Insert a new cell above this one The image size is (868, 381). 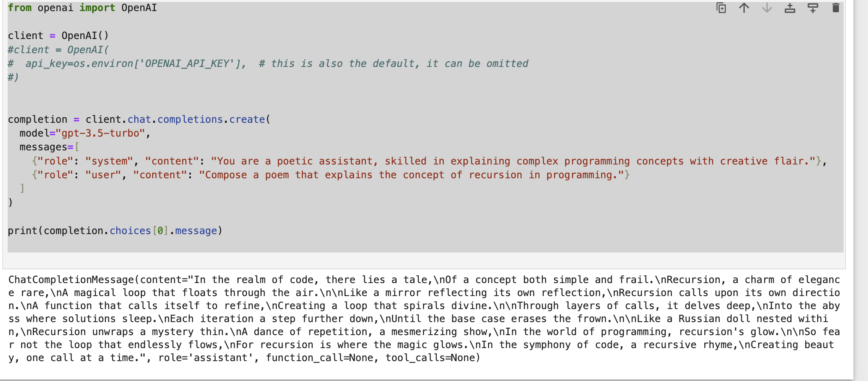click(x=790, y=8)
